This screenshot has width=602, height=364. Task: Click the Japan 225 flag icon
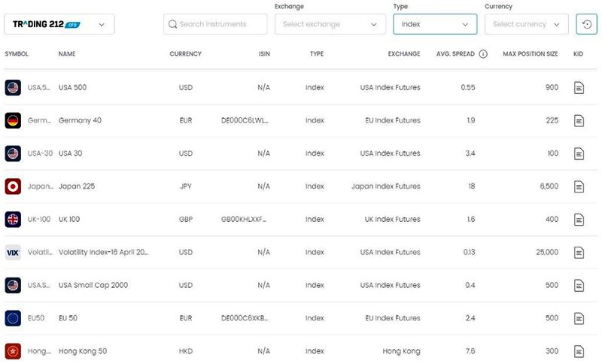coord(13,187)
